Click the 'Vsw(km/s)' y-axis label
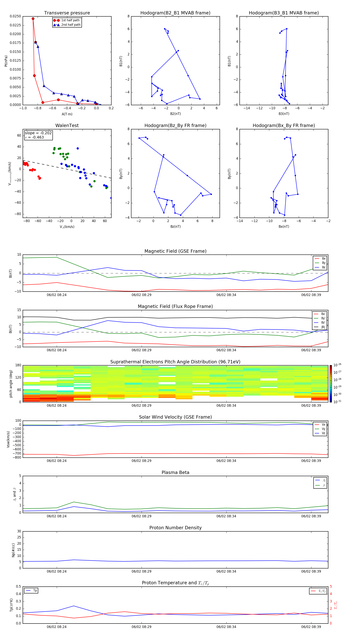Image resolution: width=351 pixels, height=644 pixels. tap(8, 439)
